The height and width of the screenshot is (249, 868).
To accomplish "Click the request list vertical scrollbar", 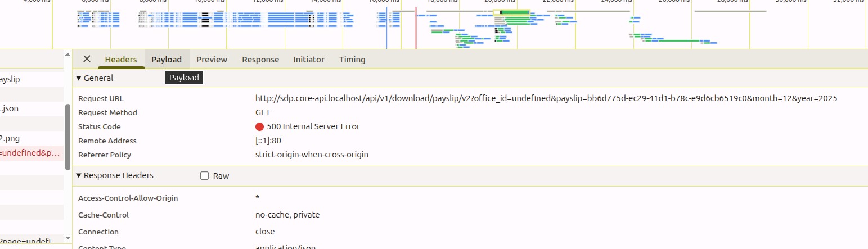I will tap(68, 137).
